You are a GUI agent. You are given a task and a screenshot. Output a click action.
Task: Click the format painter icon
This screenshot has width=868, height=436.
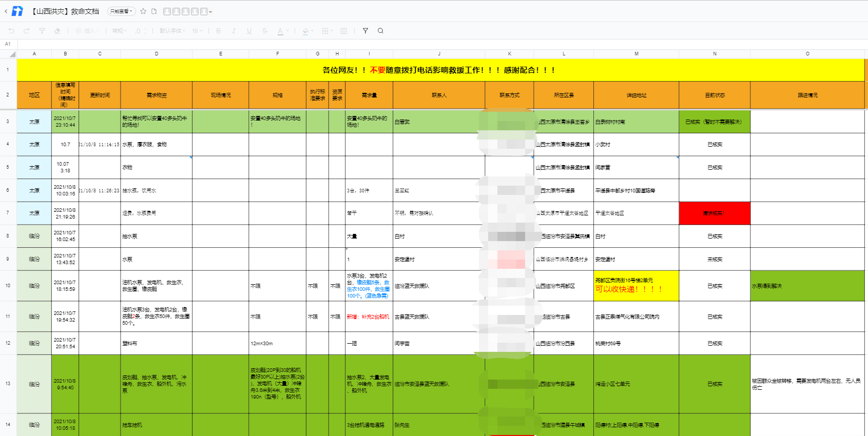(x=42, y=31)
